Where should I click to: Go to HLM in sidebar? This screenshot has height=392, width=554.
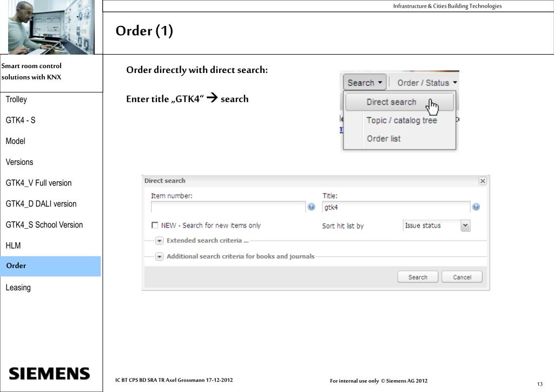click(13, 245)
